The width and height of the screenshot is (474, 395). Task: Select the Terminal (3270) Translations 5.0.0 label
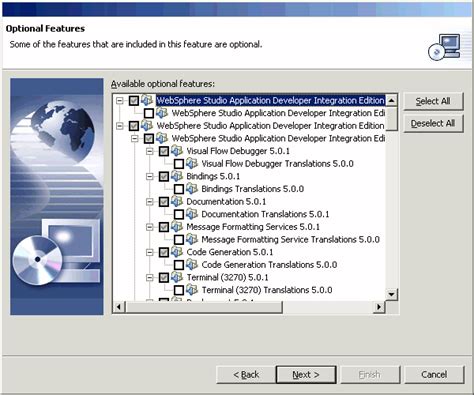click(x=267, y=290)
